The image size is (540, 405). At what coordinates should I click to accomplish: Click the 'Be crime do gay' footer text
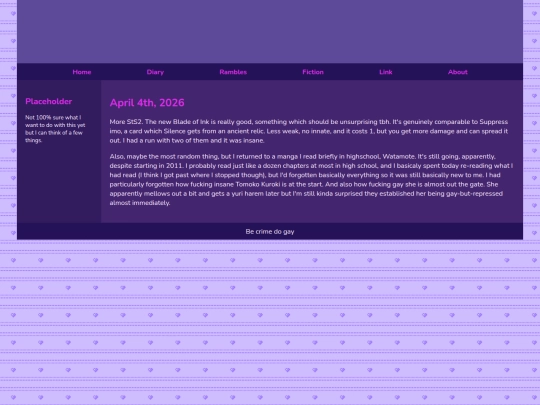(270, 232)
